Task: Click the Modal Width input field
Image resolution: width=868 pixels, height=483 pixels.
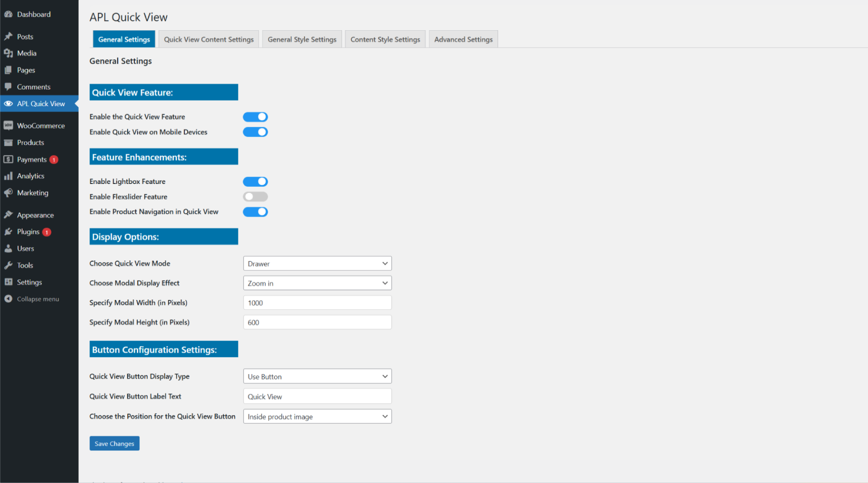Action: pyautogui.click(x=317, y=303)
